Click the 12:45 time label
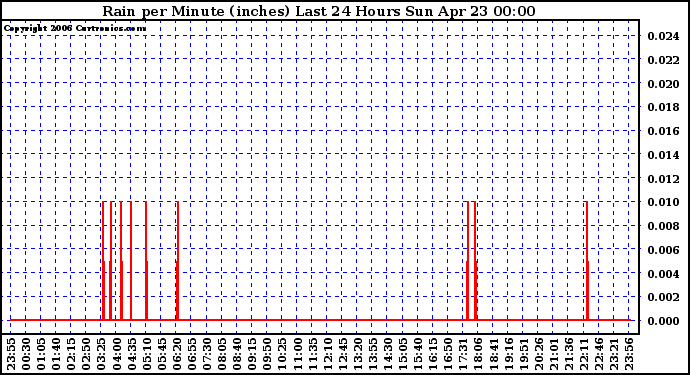The width and height of the screenshot is (690, 375). coord(342,354)
